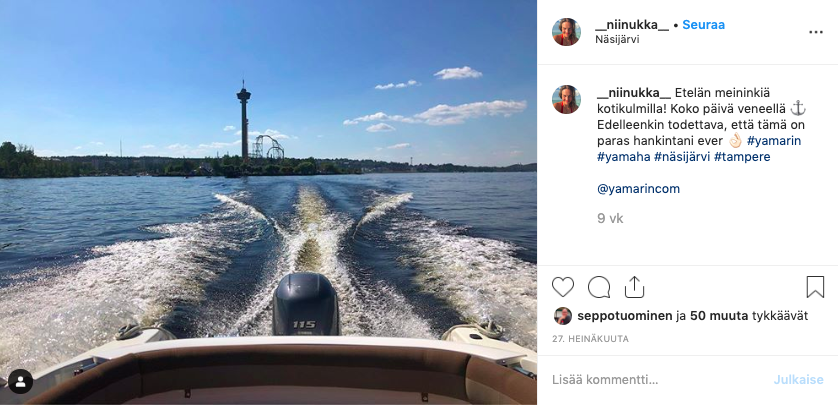The width and height of the screenshot is (838, 405).
Task: Open the #tampere hashtag
Action: [742, 157]
